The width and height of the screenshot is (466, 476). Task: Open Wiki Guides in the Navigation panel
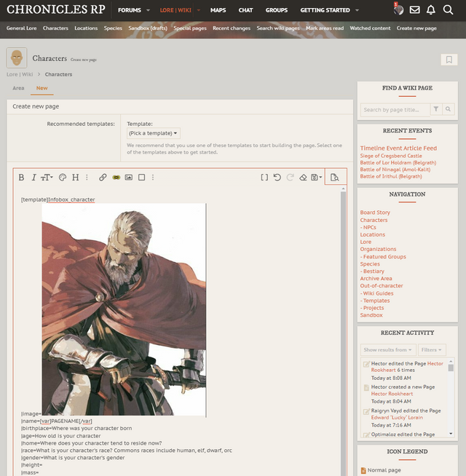tap(376, 293)
